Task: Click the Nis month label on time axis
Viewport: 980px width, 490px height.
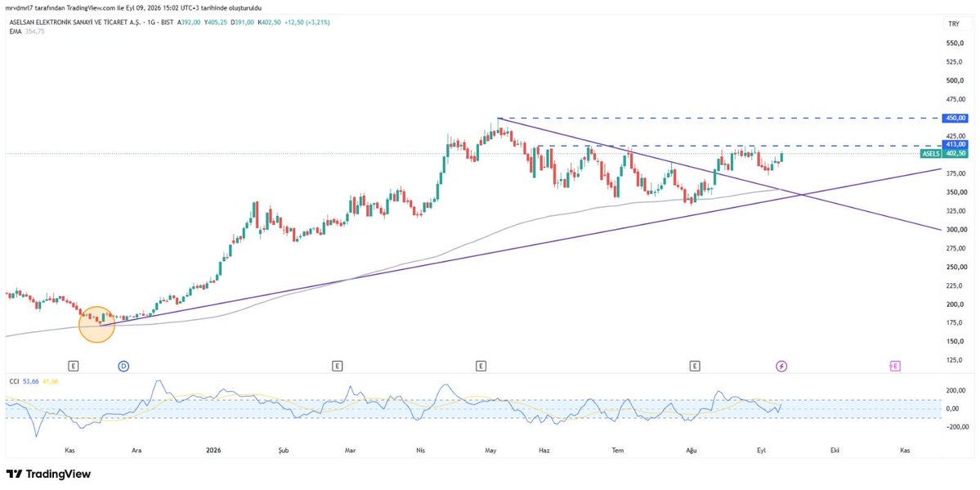Action: click(421, 451)
